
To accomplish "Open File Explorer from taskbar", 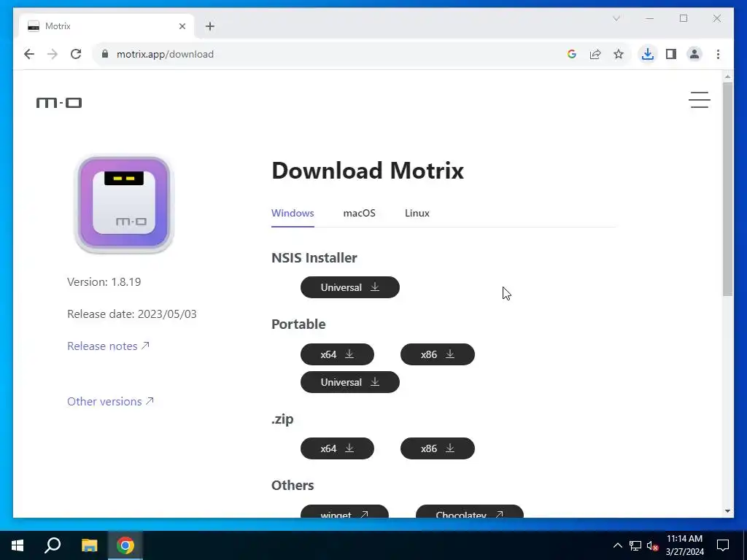I will tap(89, 545).
